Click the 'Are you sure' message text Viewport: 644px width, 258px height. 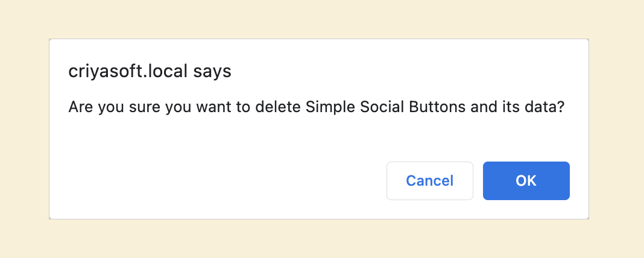[316, 108]
